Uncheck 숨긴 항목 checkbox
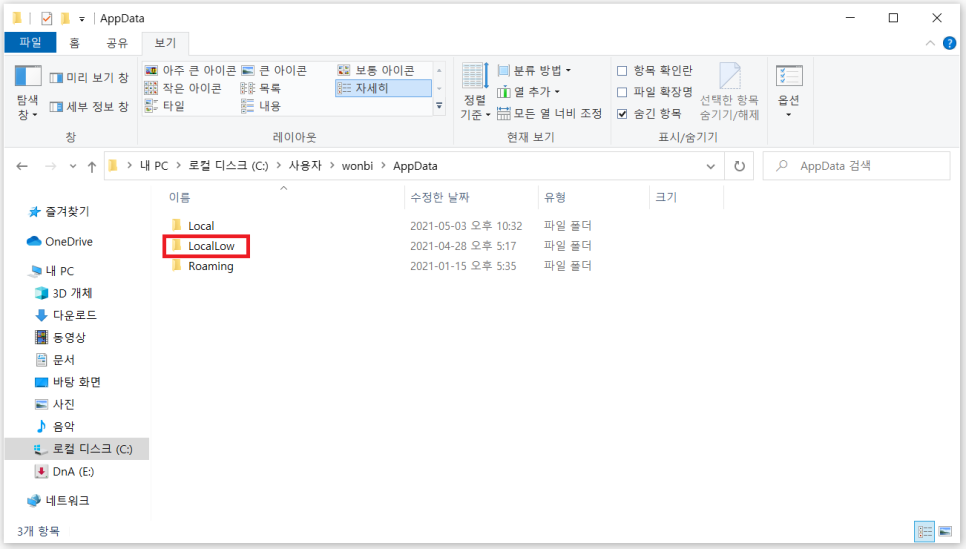The width and height of the screenshot is (966, 549). tap(622, 114)
